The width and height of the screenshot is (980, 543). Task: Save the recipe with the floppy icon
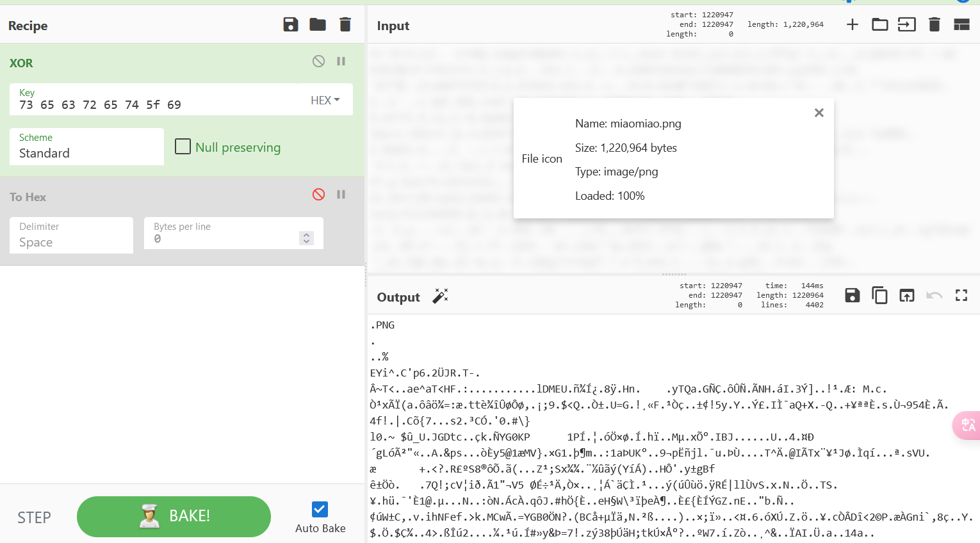pos(291,24)
